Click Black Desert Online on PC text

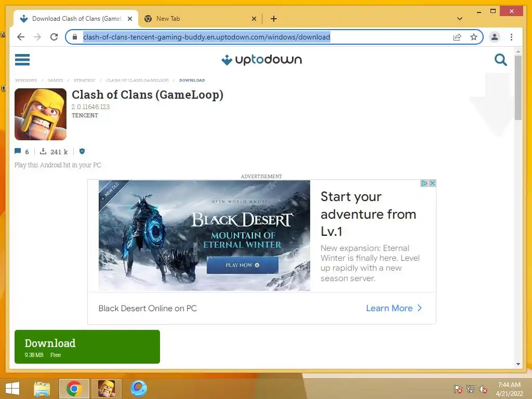click(148, 308)
